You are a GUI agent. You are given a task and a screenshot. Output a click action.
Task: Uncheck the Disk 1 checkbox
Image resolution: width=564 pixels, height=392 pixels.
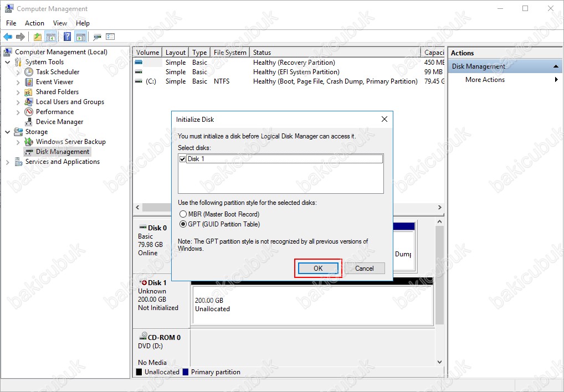pos(183,159)
